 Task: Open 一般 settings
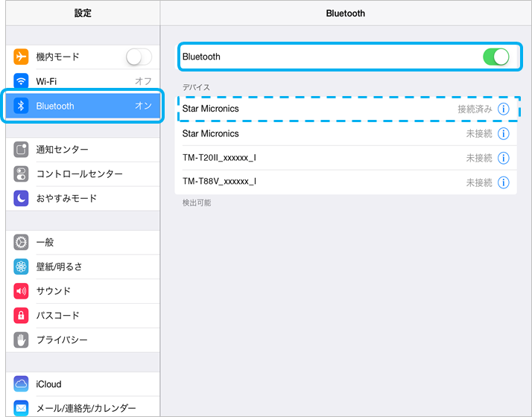(x=83, y=243)
